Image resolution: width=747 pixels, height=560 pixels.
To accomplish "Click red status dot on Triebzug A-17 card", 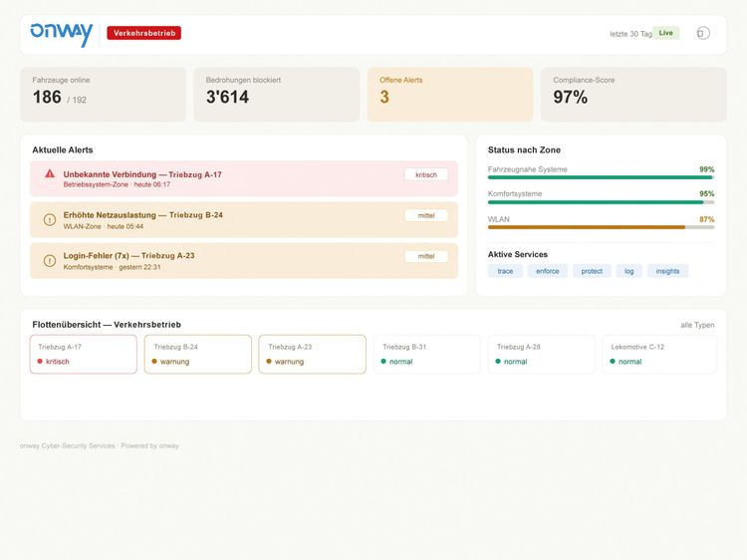I will coord(40,362).
